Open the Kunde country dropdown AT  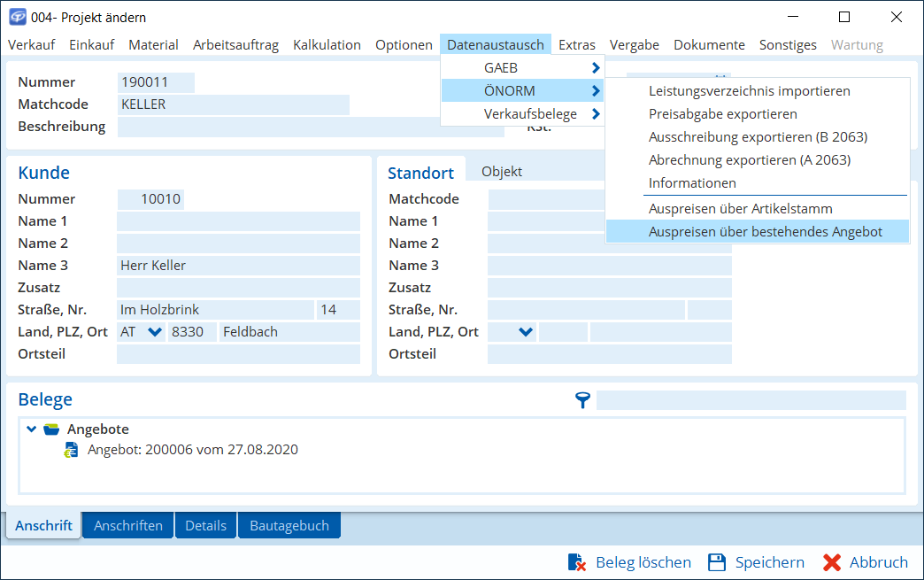pyautogui.click(x=155, y=332)
